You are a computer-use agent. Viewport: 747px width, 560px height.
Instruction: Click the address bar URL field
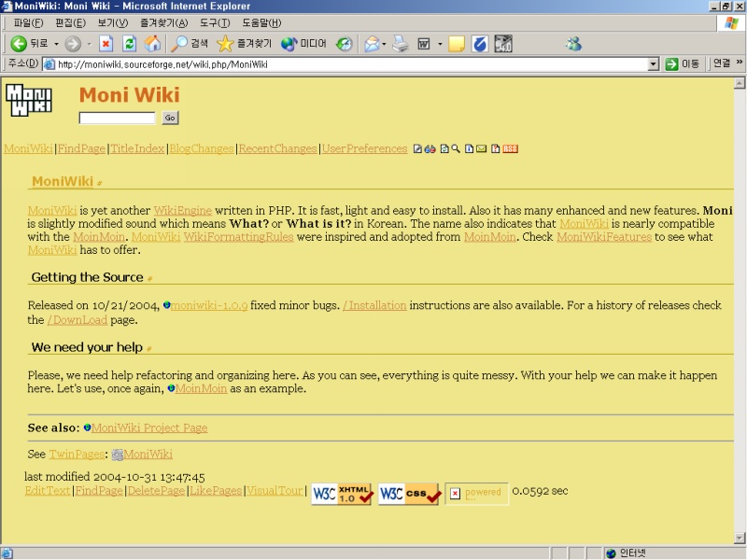click(345, 64)
